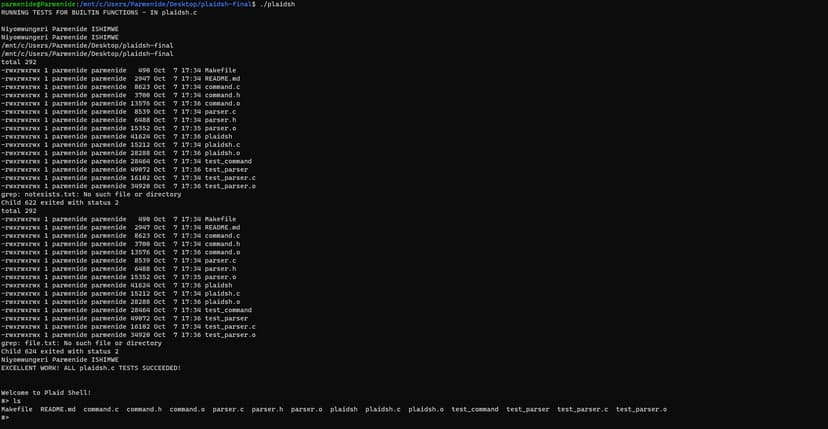The width and height of the screenshot is (828, 429).
Task: Click README.md in the single-row ls output
Action: [58, 409]
